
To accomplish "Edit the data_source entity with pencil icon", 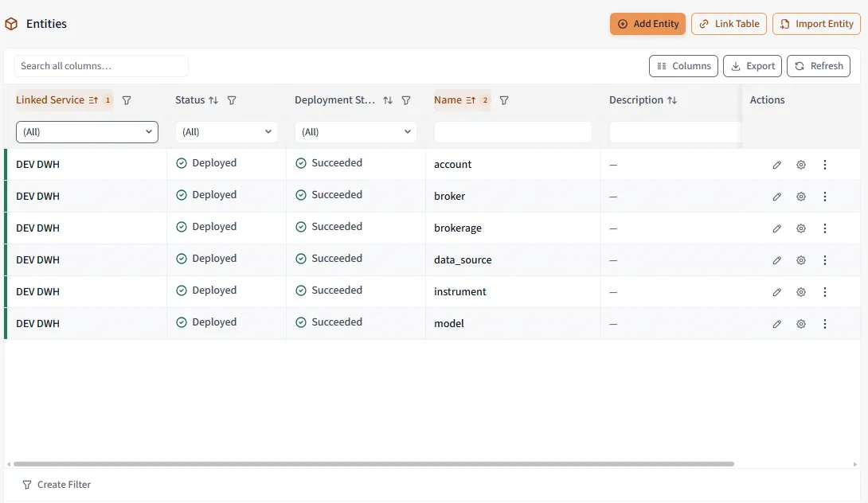I will tap(776, 260).
